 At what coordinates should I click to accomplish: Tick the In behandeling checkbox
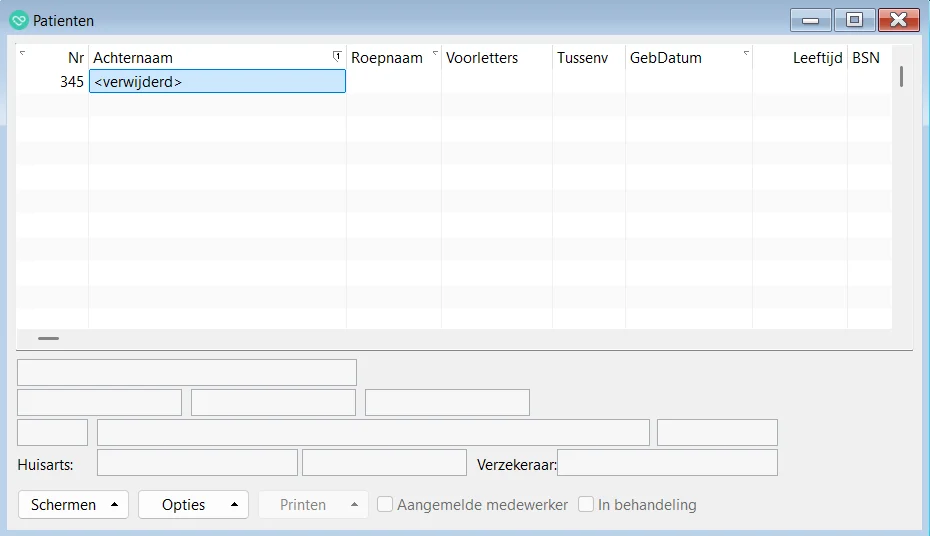point(586,505)
